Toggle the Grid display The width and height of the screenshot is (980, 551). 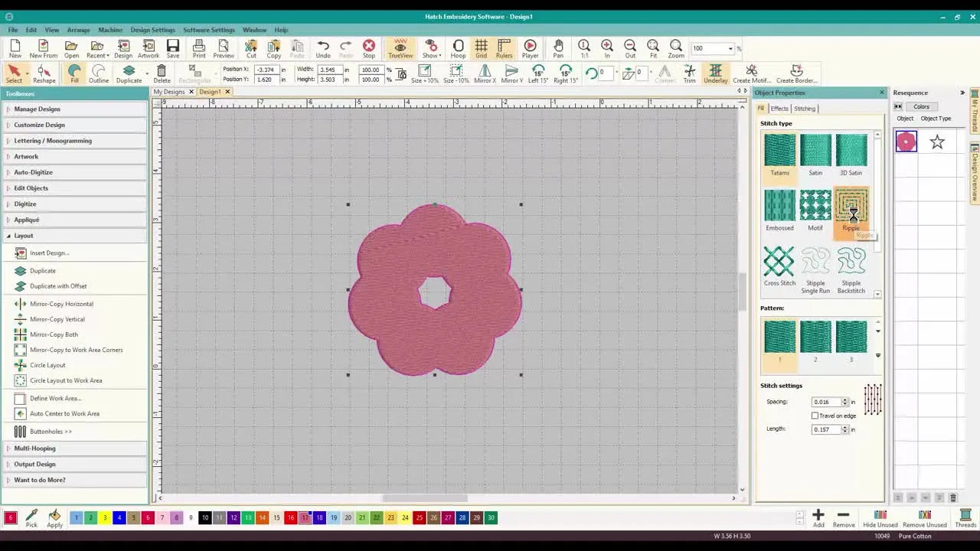[479, 48]
